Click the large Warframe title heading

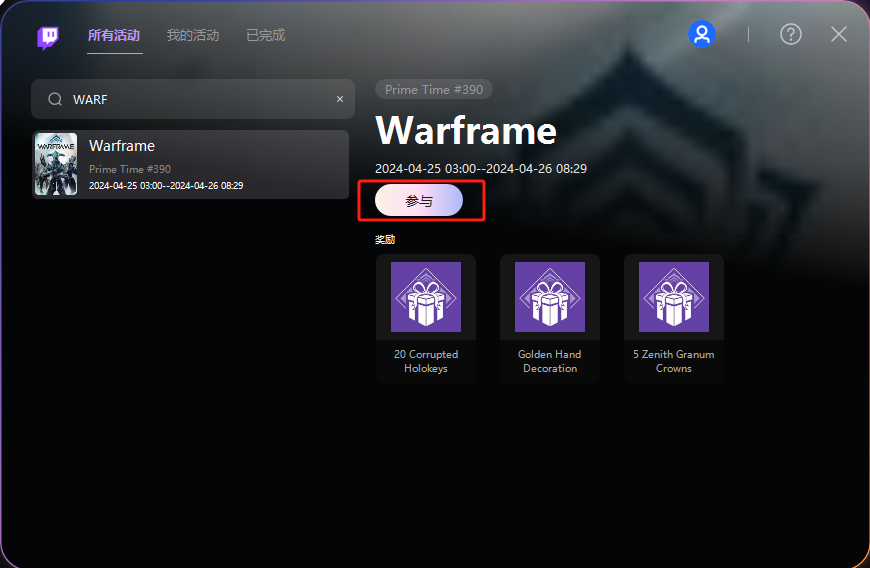pyautogui.click(x=466, y=131)
